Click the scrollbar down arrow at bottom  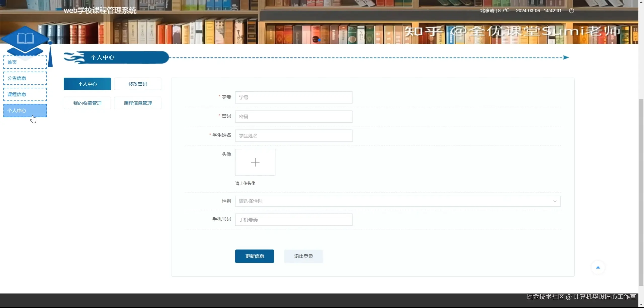[641, 305]
